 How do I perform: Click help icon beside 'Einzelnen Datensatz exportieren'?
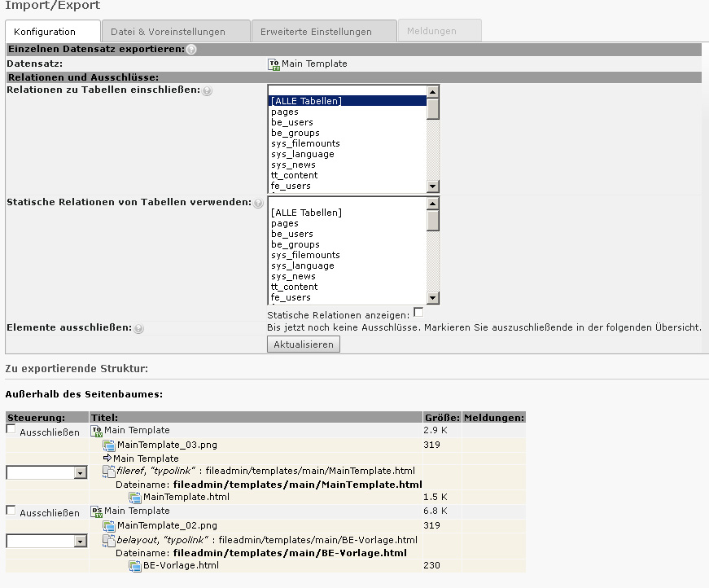click(191, 50)
